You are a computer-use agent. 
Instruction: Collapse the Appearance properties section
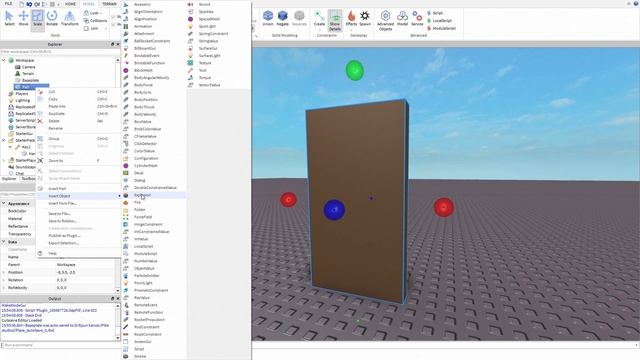tap(4, 203)
